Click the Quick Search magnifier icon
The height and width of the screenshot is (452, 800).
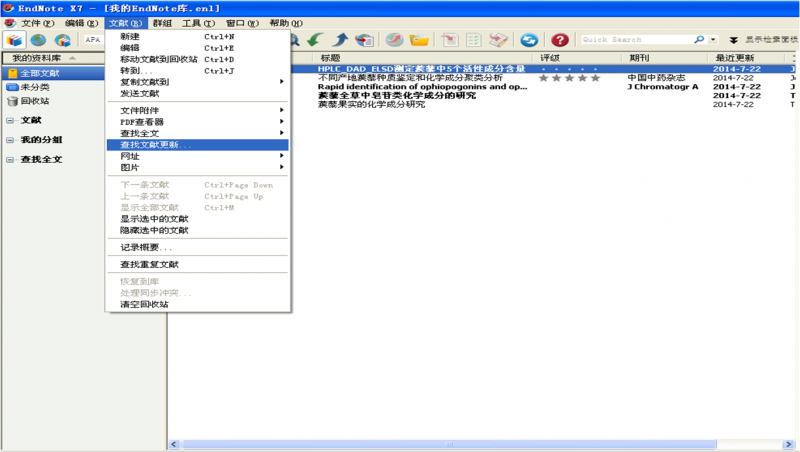tap(699, 39)
